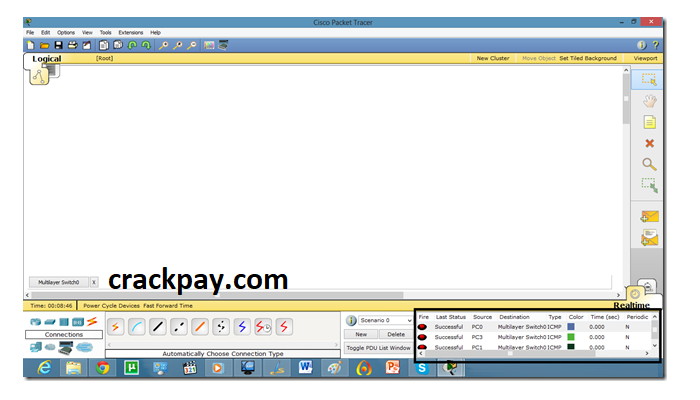The height and width of the screenshot is (400, 700).
Task: Open the Edit menu
Action: 46,33
